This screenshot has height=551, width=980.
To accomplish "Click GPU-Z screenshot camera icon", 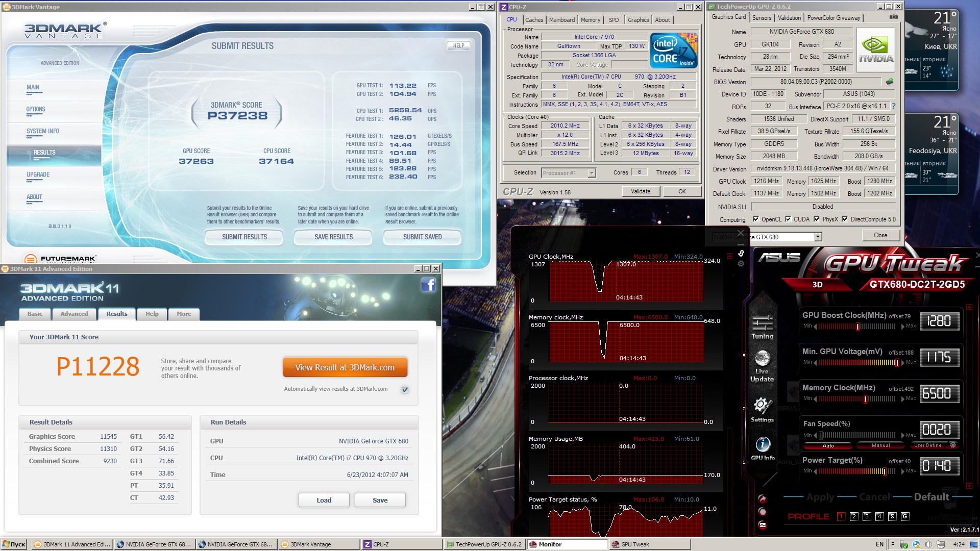I will 893,17.
